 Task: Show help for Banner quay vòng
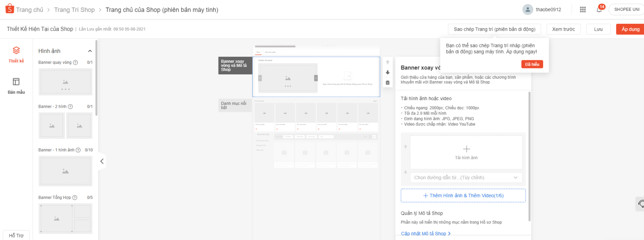[x=75, y=63]
